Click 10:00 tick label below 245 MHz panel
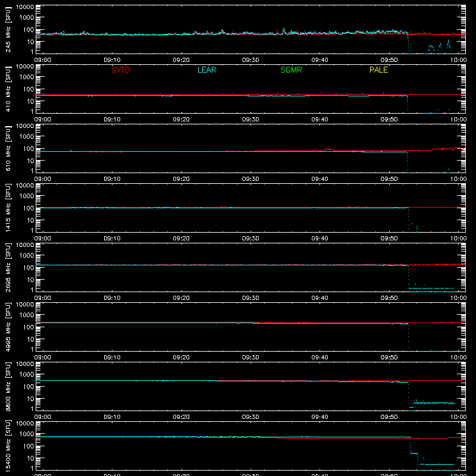 pyautogui.click(x=458, y=60)
